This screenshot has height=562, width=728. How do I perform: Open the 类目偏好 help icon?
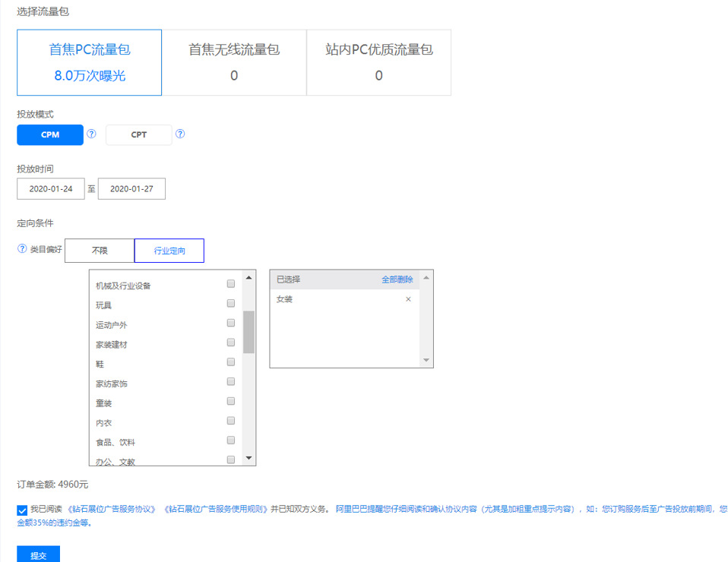(22, 249)
